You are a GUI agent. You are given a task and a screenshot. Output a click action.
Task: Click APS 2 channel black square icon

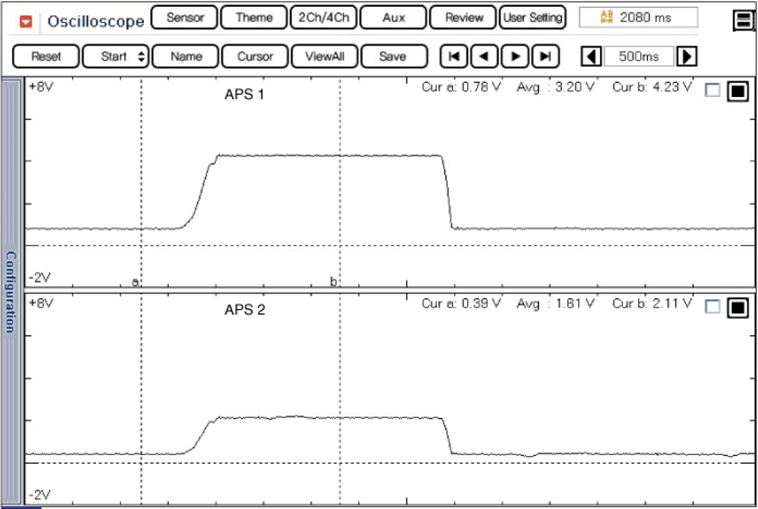(737, 307)
